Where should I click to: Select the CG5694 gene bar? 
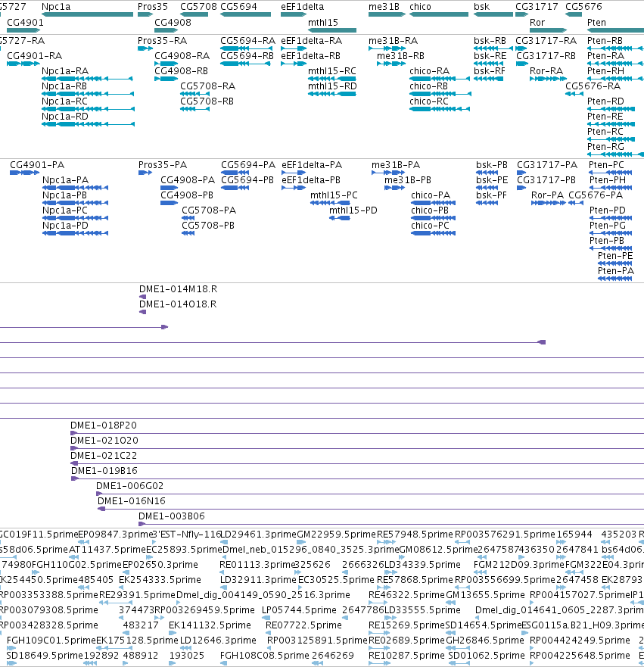click(x=245, y=14)
